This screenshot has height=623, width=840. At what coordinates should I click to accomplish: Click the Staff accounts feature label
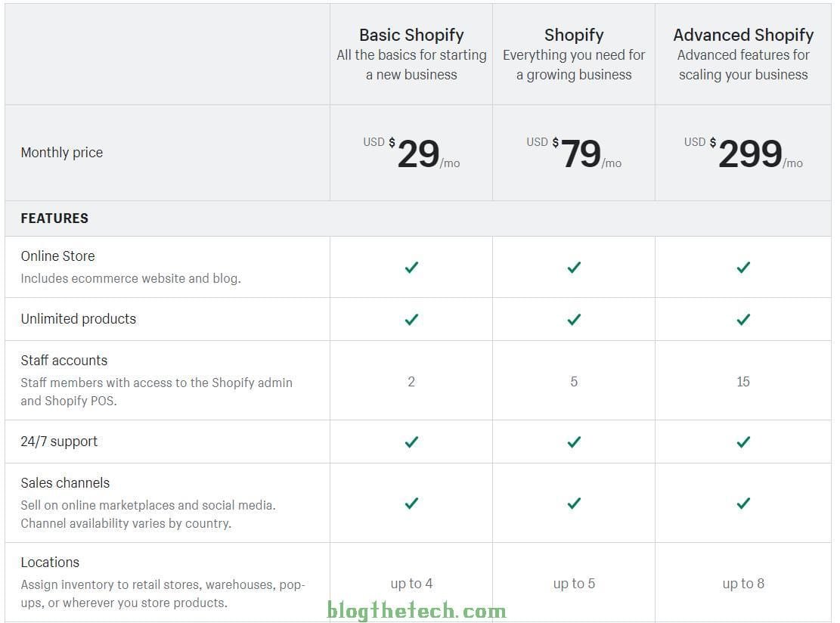click(x=64, y=361)
